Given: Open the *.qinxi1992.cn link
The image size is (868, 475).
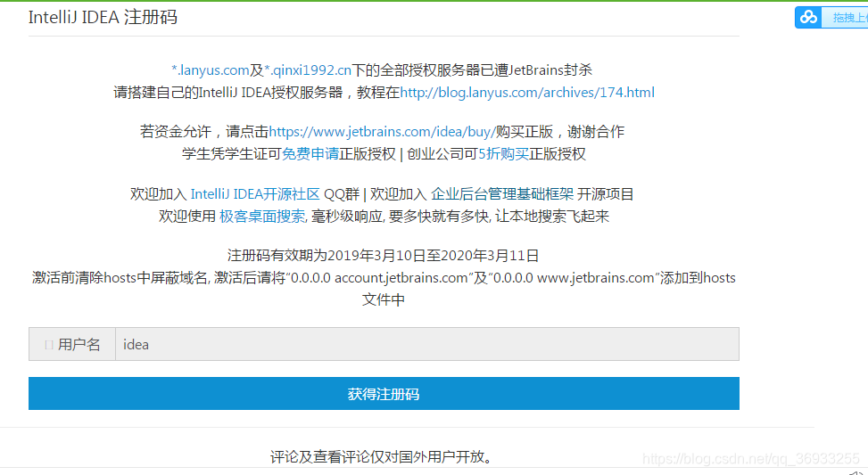Looking at the screenshot, I should click(x=307, y=70).
